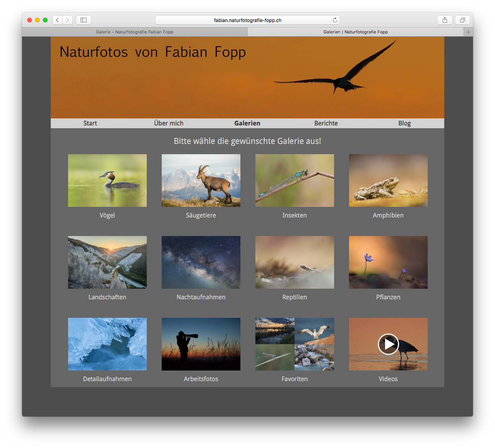Image resolution: width=495 pixels, height=448 pixels.
Task: Click the browser forward arrow button
Action: tap(67, 20)
